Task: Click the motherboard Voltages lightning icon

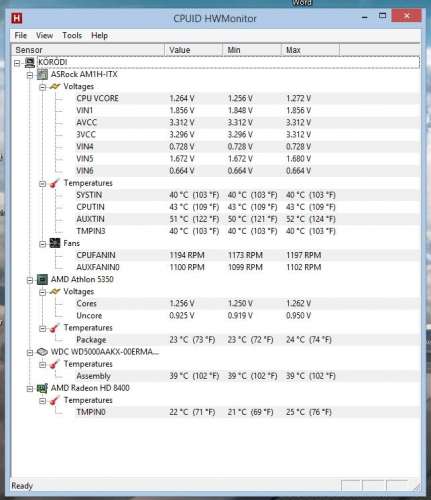Action: tap(55, 87)
